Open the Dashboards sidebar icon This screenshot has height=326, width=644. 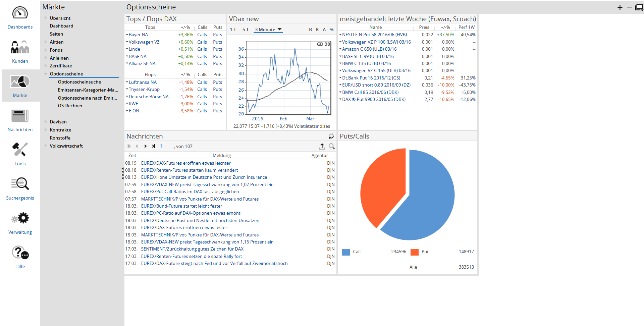coord(20,13)
